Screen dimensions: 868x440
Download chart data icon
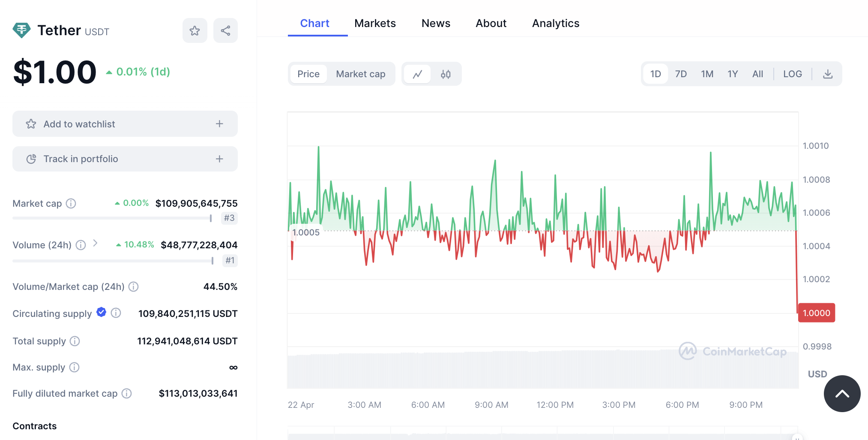828,74
